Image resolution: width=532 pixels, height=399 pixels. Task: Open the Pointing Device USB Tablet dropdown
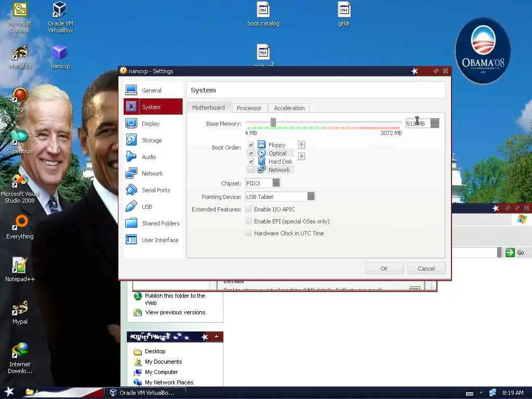click(280, 196)
